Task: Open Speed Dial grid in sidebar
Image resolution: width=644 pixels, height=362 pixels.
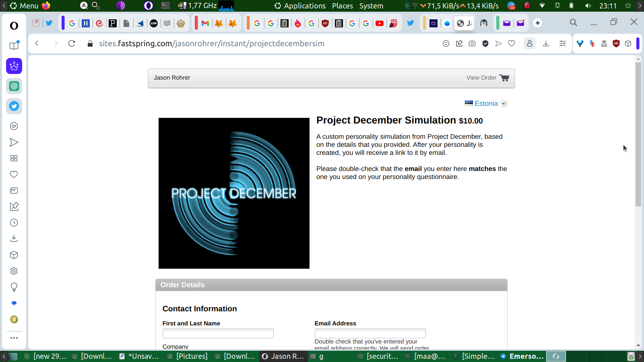Action: coord(14,158)
